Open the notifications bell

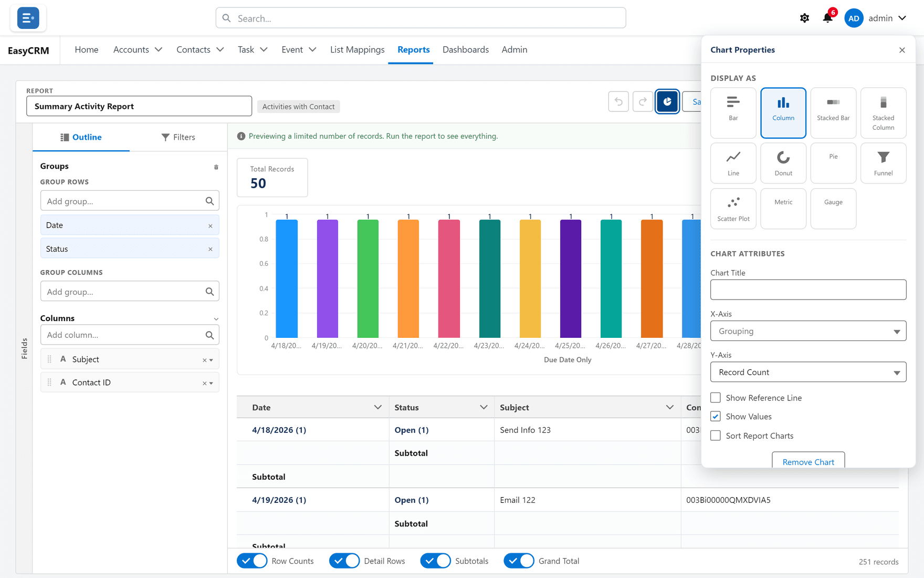(x=828, y=18)
